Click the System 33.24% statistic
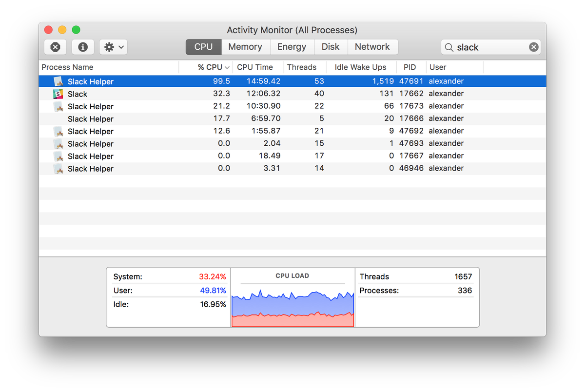This screenshot has height=392, width=585. coord(169,276)
